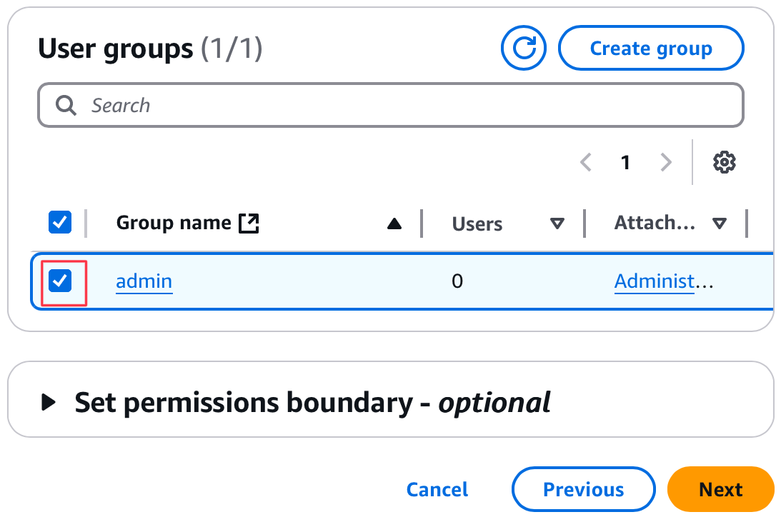Image resolution: width=781 pixels, height=532 pixels.
Task: Open the admin group link
Action: (144, 281)
